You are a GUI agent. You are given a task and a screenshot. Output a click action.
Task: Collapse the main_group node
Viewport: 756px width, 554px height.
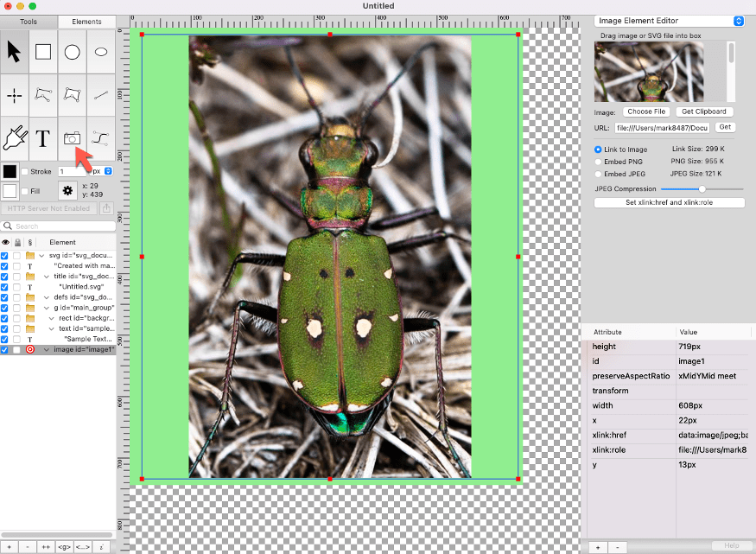47,308
